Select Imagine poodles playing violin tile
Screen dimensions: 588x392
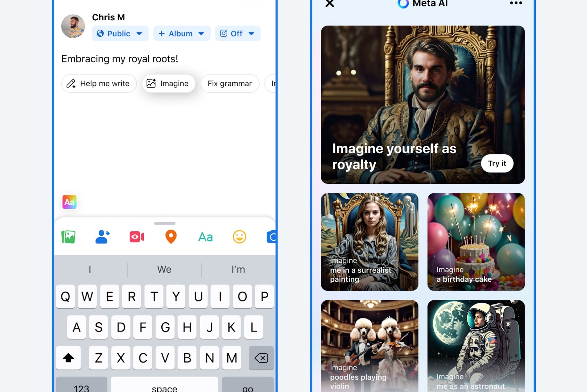click(370, 346)
